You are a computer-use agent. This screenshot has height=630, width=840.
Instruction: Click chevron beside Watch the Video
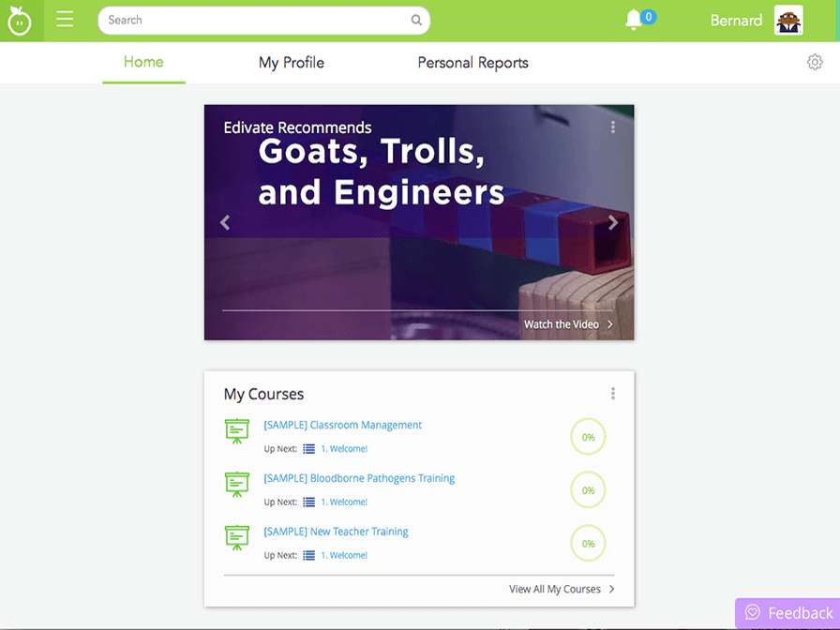coord(609,324)
